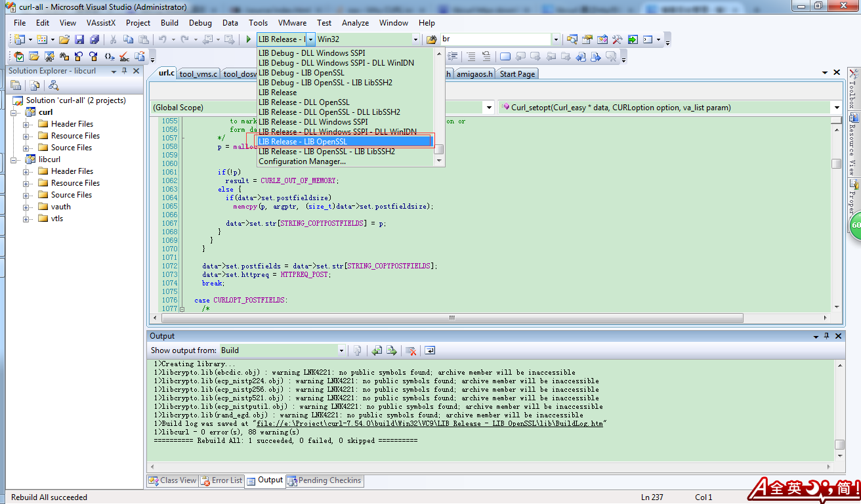Click the Copy icon in toolbar
Image resolution: width=861 pixels, height=504 pixels.
pos(128,39)
